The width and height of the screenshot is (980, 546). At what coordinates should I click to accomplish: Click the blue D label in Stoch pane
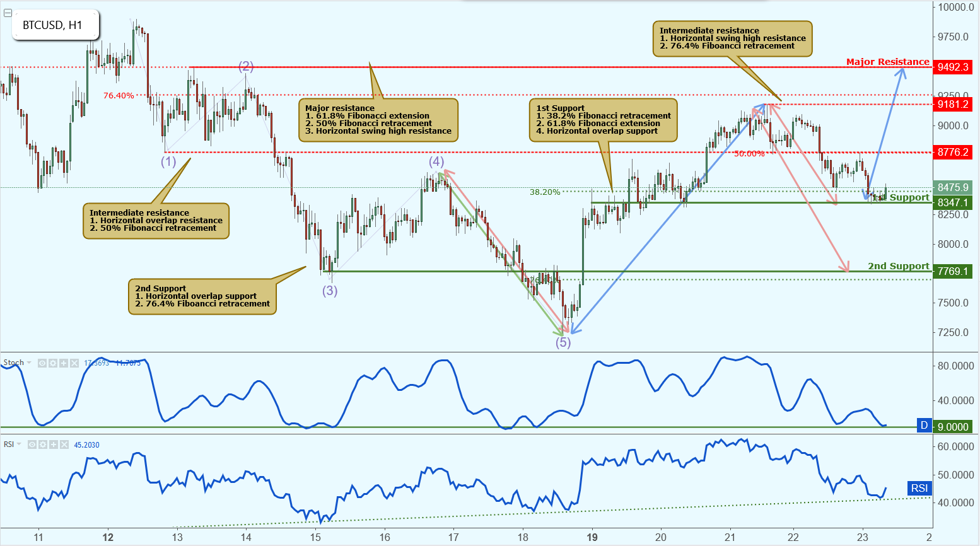click(924, 426)
